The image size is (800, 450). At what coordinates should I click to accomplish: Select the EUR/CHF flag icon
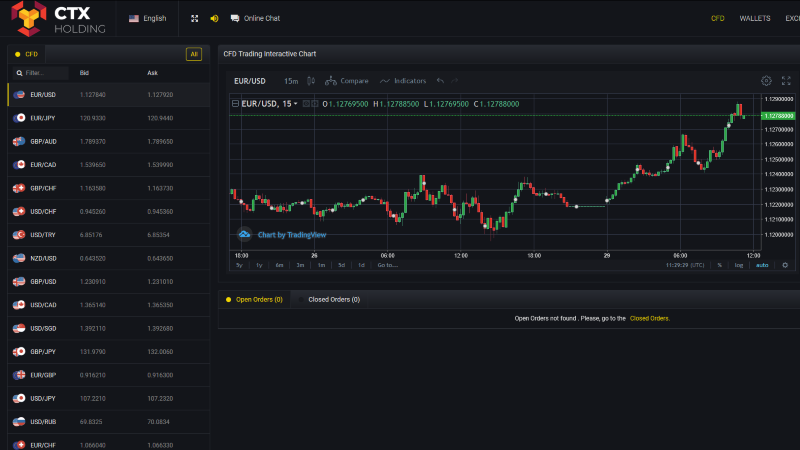(19, 445)
